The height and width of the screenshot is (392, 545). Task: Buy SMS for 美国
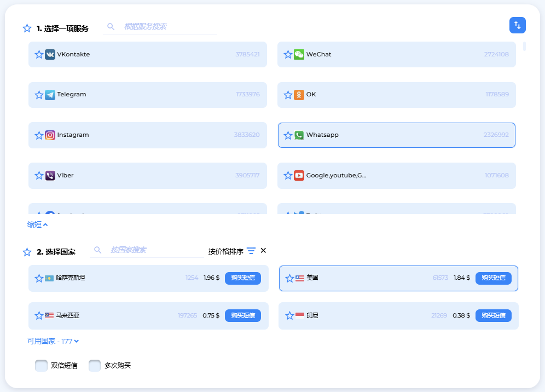[x=494, y=278]
